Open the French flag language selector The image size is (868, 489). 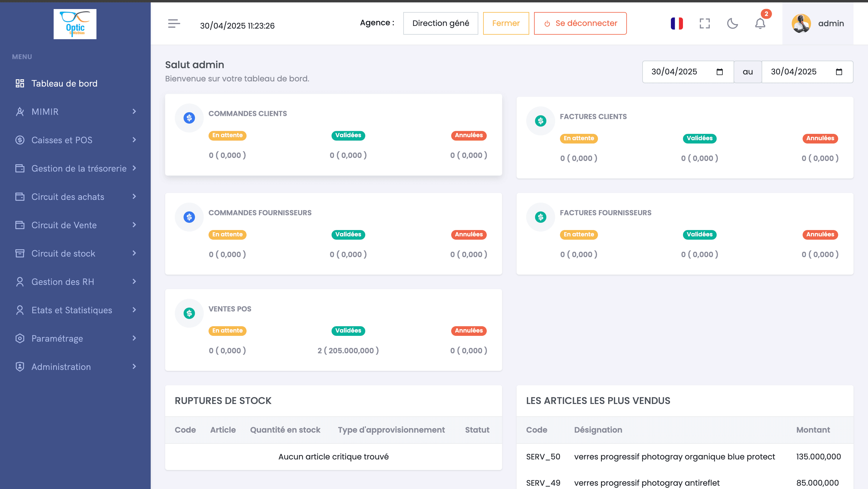[677, 24]
